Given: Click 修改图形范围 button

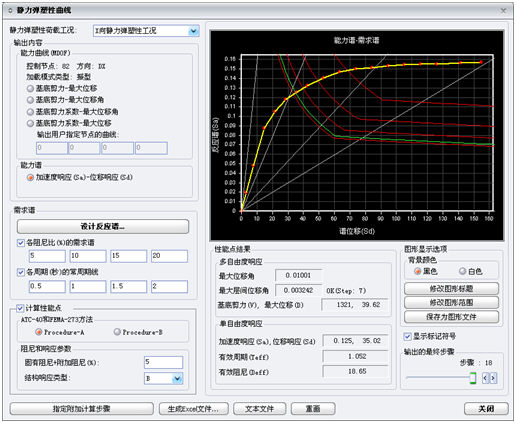Looking at the screenshot, I should [x=451, y=303].
